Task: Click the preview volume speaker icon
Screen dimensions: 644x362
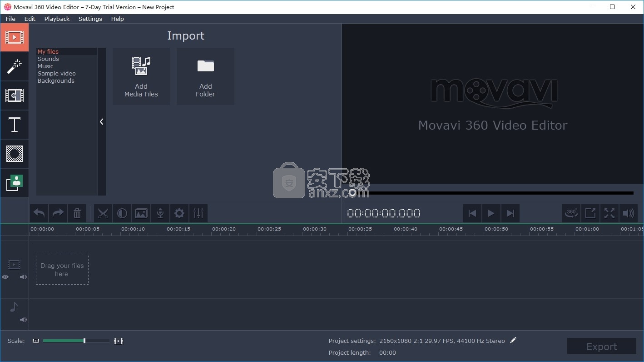Action: [629, 213]
